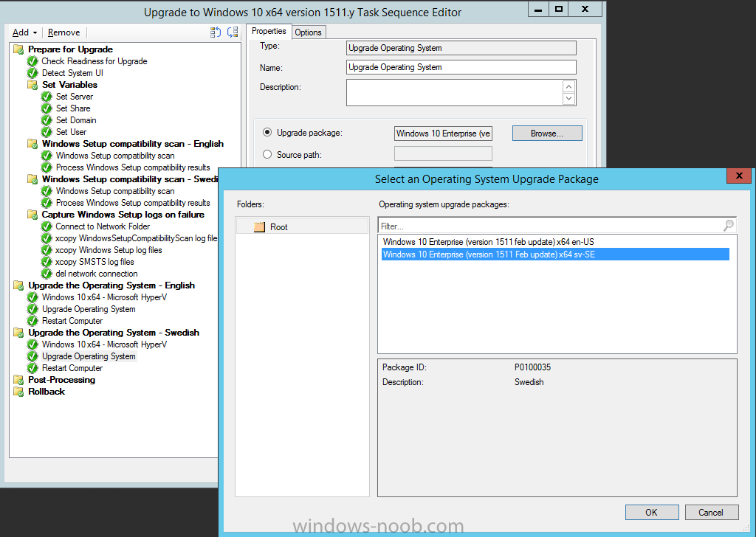756x537 pixels.
Task: Click the check icon beside del network connection
Action: pos(47,274)
